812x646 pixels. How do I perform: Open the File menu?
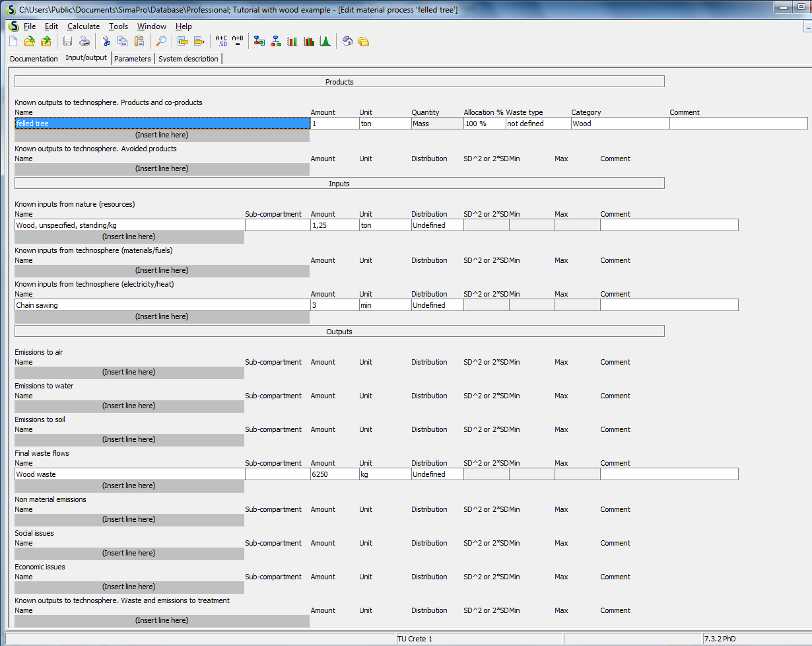click(x=30, y=26)
